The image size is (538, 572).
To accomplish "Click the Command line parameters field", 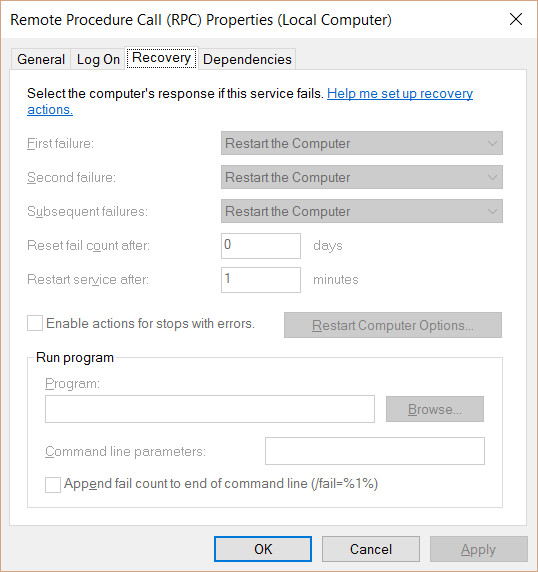I will 375,451.
